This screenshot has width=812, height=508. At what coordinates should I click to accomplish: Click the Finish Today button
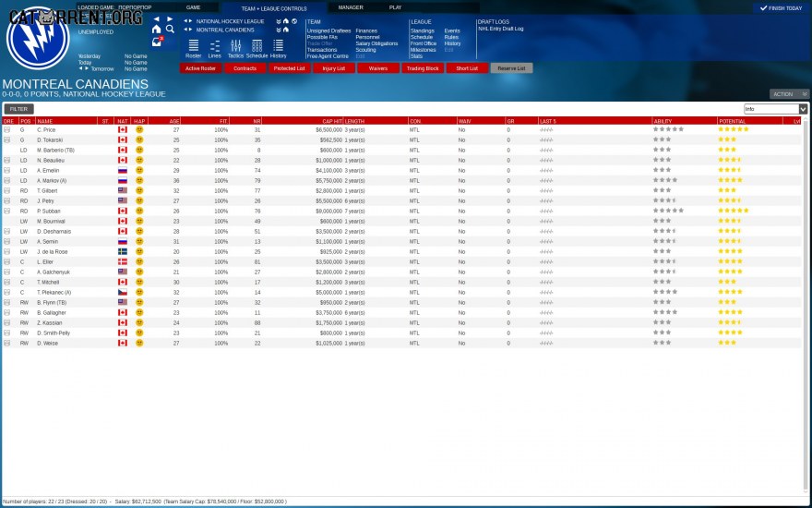click(x=781, y=8)
